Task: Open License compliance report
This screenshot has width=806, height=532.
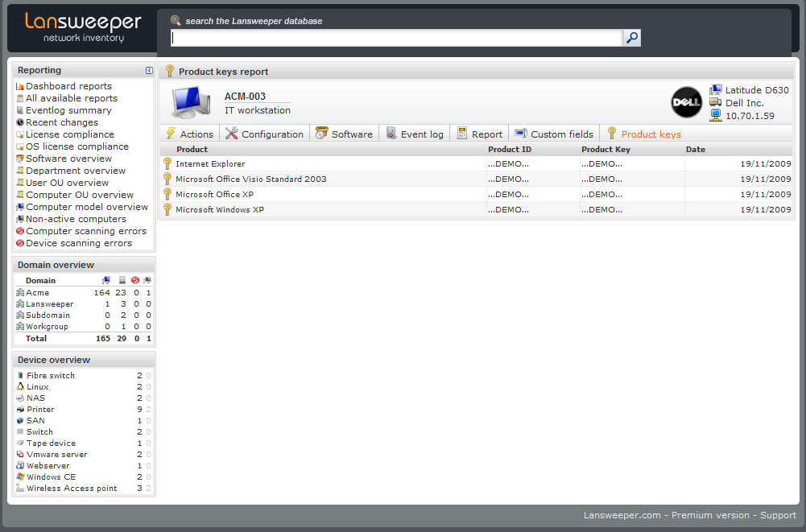Action: (x=70, y=134)
